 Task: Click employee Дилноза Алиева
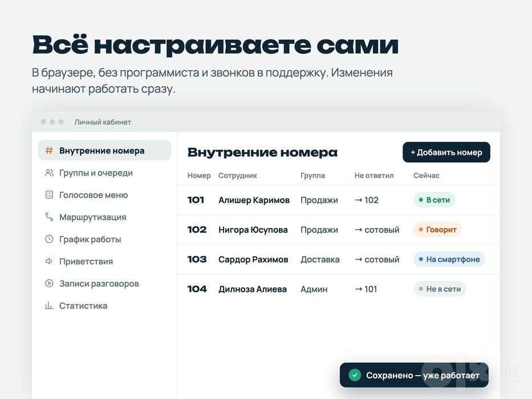(253, 289)
